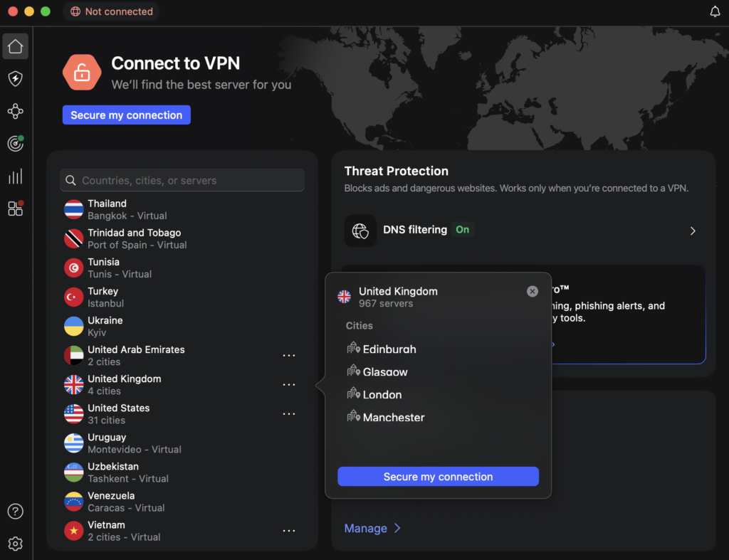Viewport: 729px width, 560px height.
Task: Click the Countries, cities, or servers search field
Action: coord(182,180)
